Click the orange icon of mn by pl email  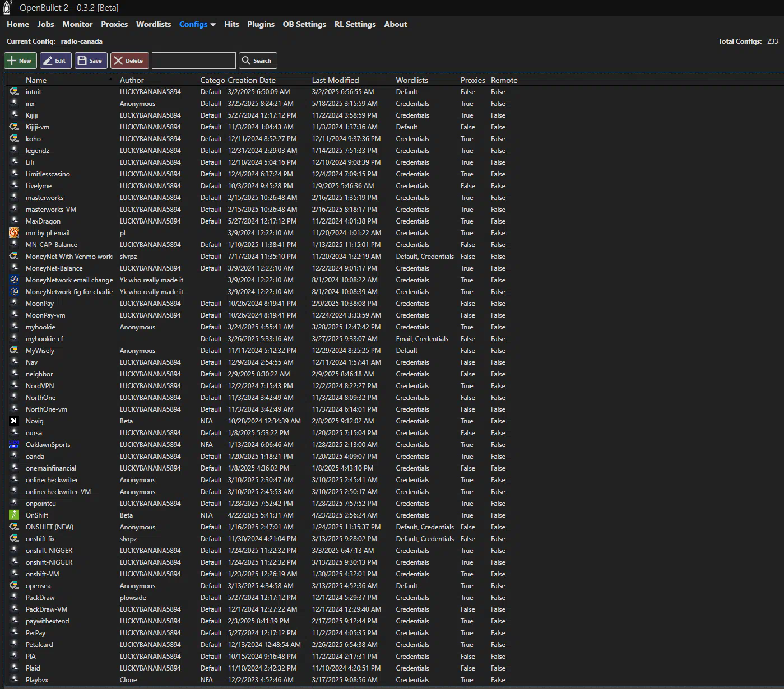(x=14, y=233)
